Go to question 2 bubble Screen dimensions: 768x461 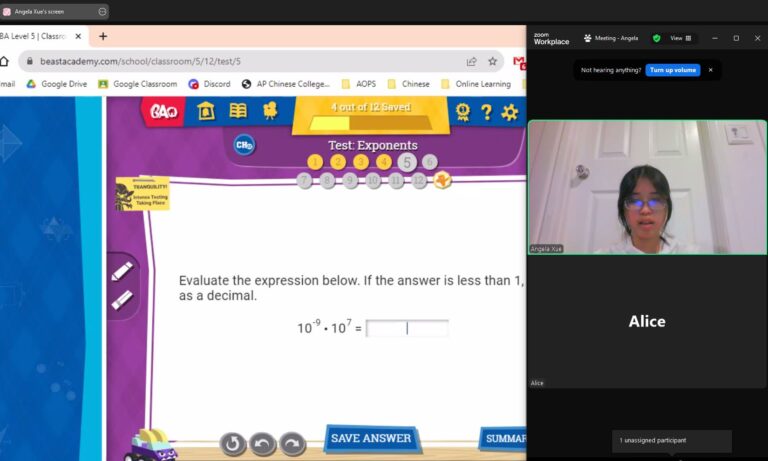coord(338,162)
